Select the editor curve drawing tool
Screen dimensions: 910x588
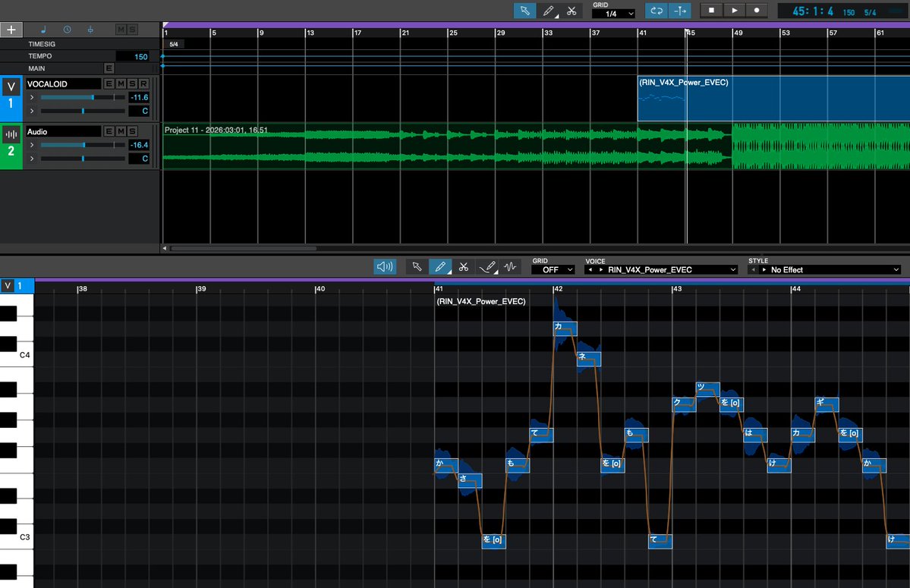click(487, 267)
